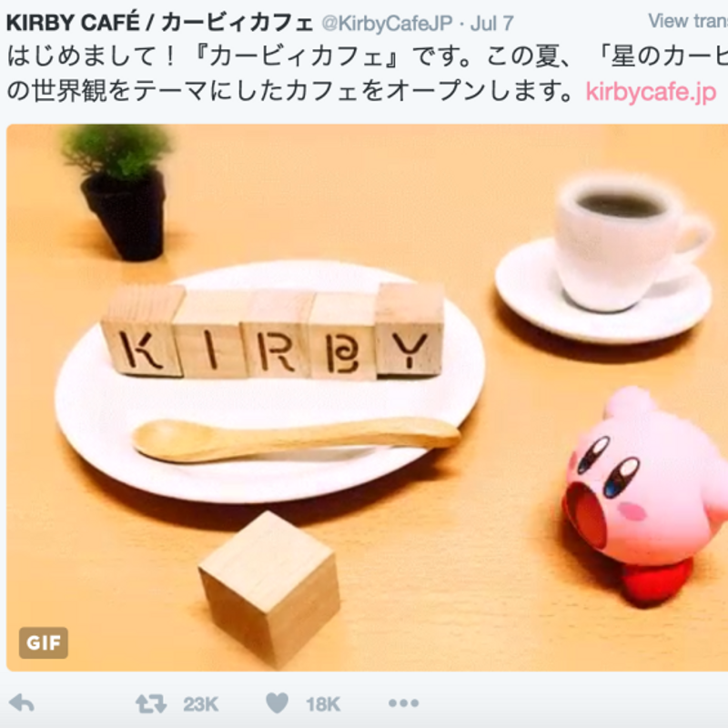
Task: Click the Kirby figure in the GIF
Action: pyautogui.click(x=645, y=496)
